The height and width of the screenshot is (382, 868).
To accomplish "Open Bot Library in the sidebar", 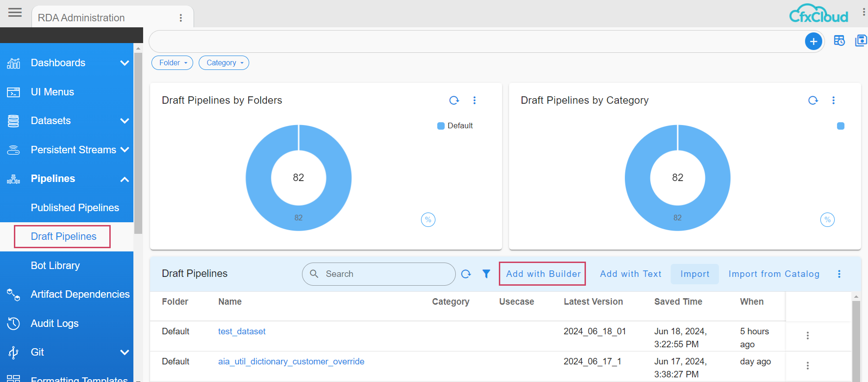I will point(55,266).
